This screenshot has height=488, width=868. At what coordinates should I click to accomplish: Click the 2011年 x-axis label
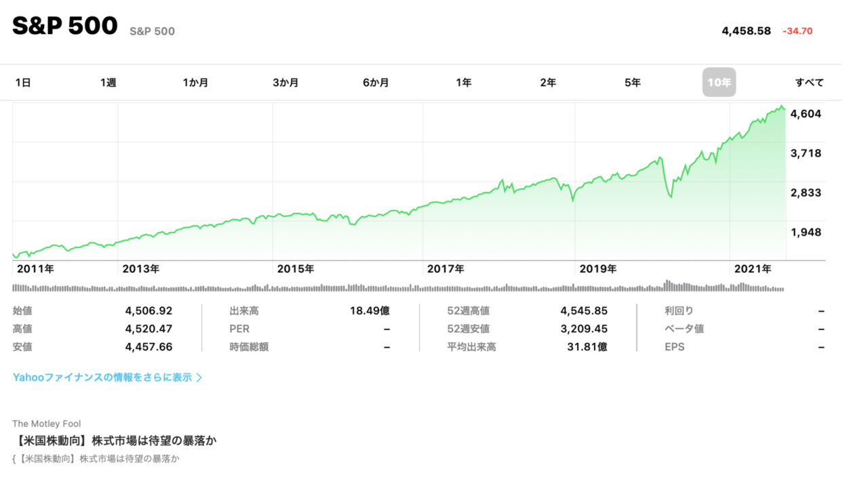[35, 268]
